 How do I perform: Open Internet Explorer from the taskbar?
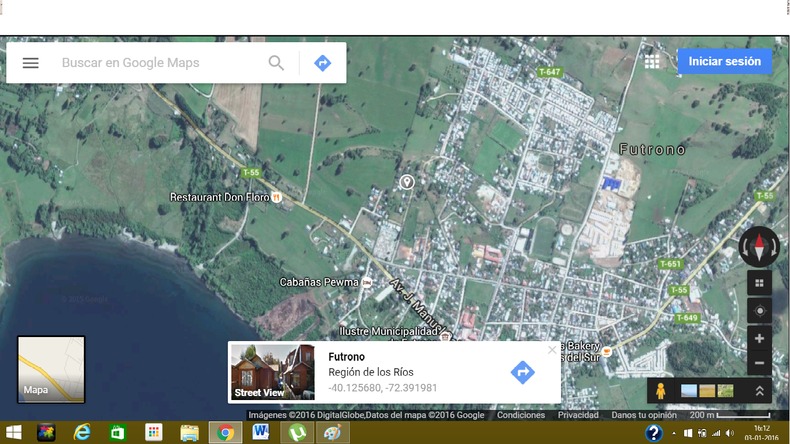coord(82,433)
